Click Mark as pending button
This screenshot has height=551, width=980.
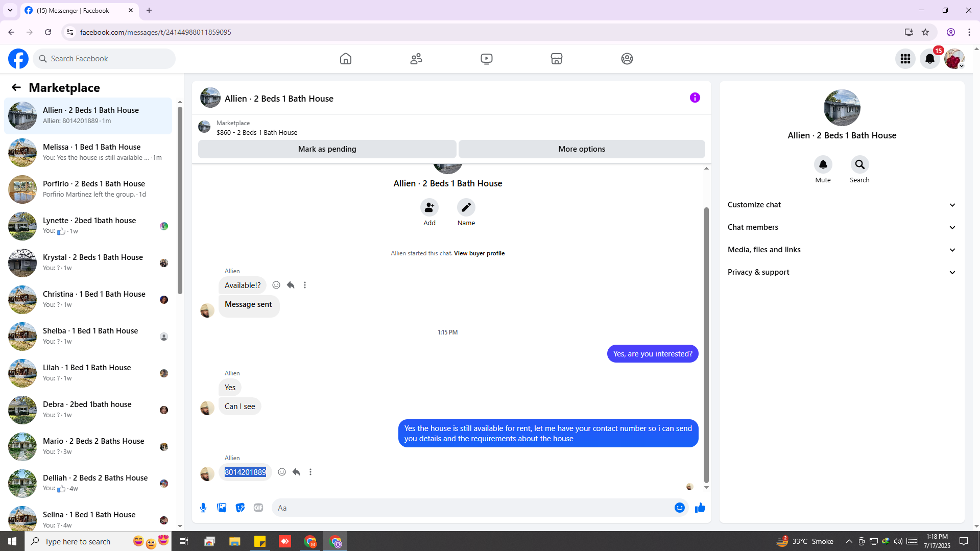tap(327, 149)
